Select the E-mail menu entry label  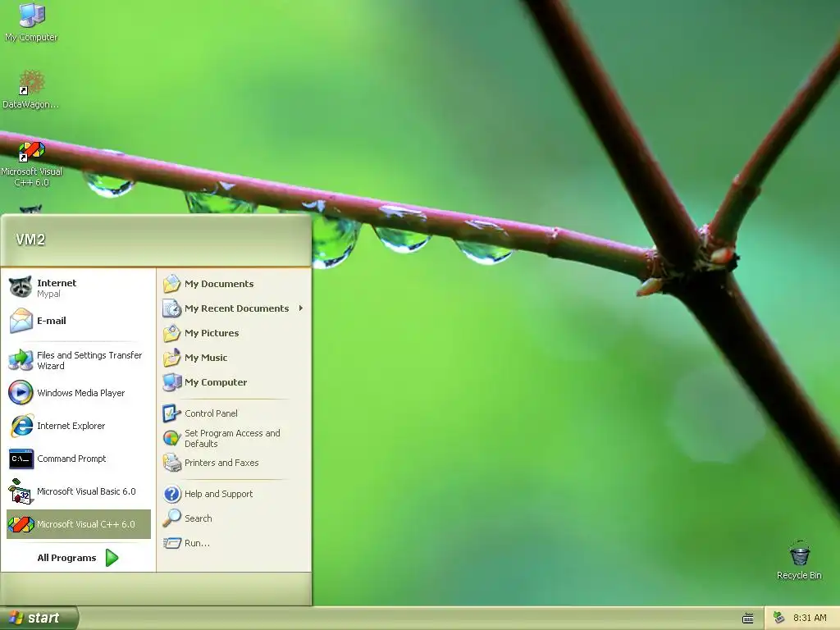52,321
